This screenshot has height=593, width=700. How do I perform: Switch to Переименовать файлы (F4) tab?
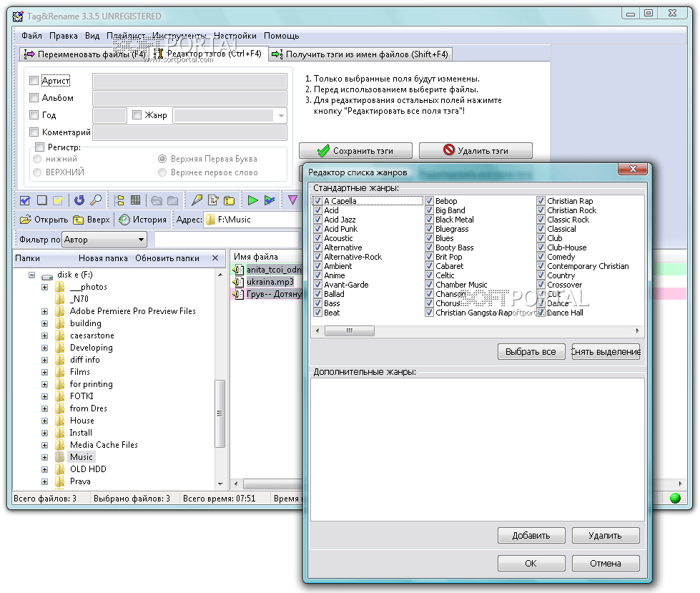(85, 54)
